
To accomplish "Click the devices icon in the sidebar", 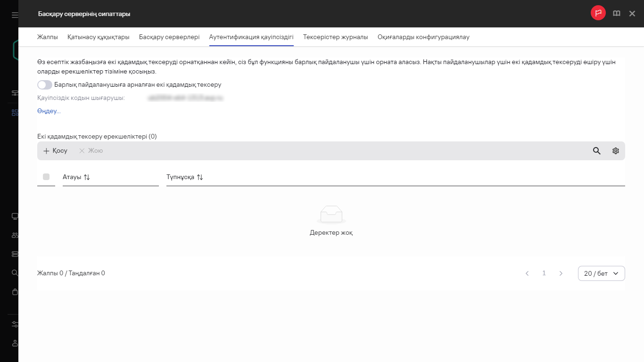I will pyautogui.click(x=14, y=254).
